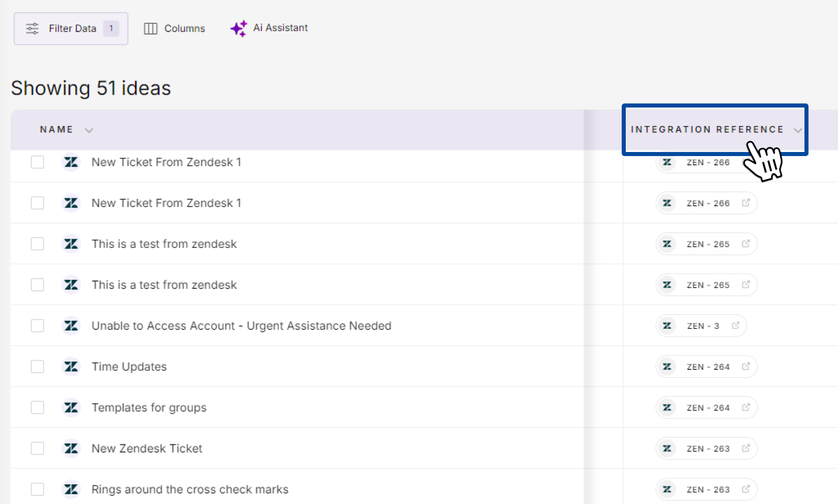Open the external link icon on ZEN-265 badge
Viewport: 838px width, 504px height.
click(x=746, y=244)
